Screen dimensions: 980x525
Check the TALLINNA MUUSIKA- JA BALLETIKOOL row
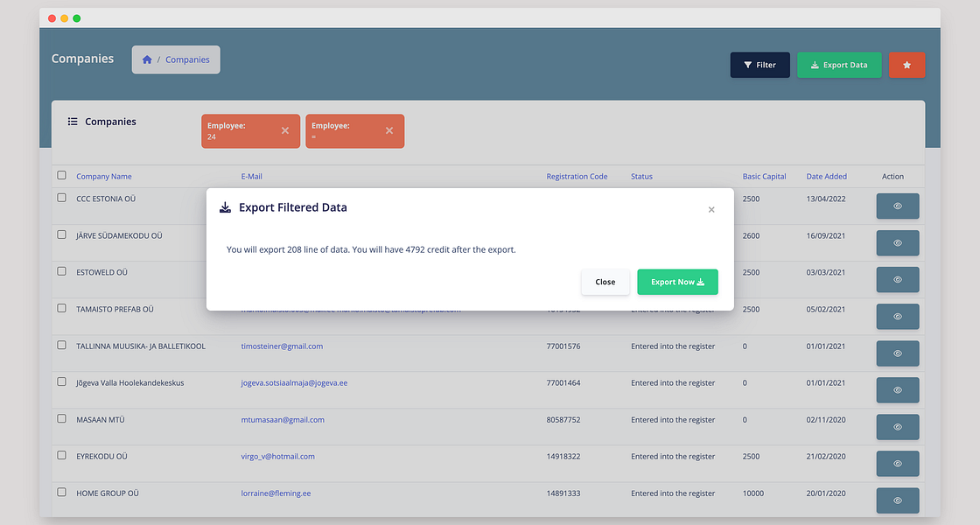[x=61, y=345]
